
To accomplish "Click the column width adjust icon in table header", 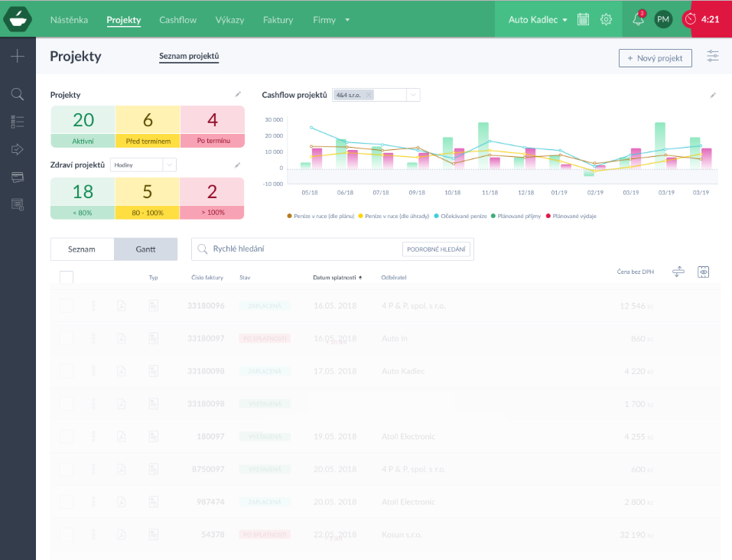I will 678,272.
